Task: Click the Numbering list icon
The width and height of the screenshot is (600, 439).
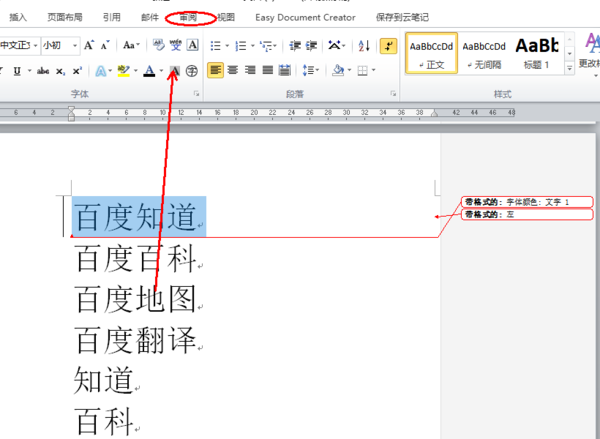Action: coord(241,46)
